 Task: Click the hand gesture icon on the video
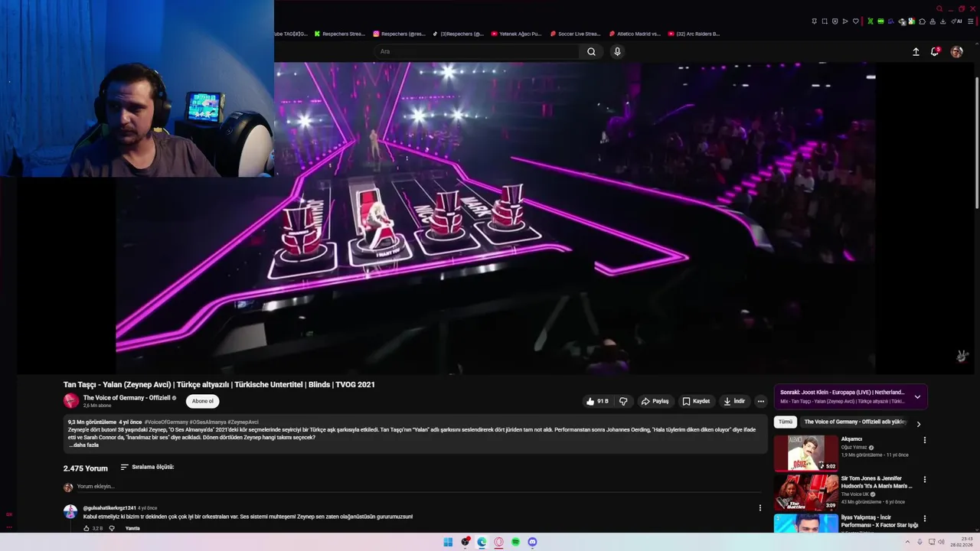click(962, 356)
